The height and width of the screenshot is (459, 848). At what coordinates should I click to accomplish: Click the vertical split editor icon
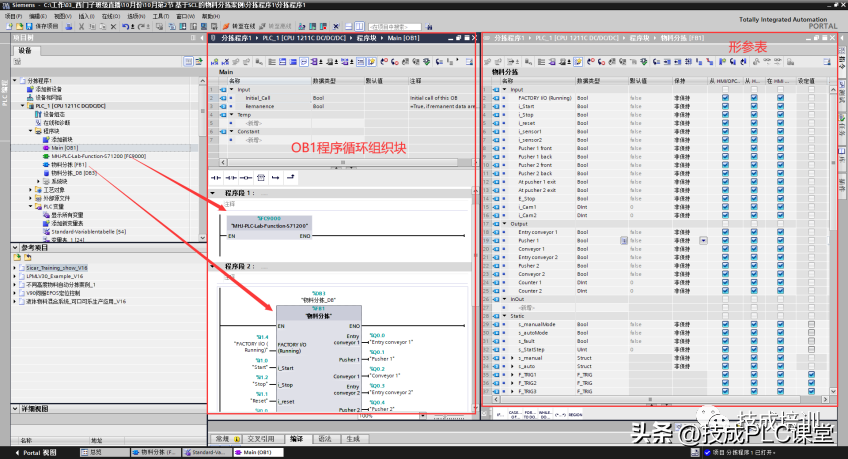click(359, 26)
